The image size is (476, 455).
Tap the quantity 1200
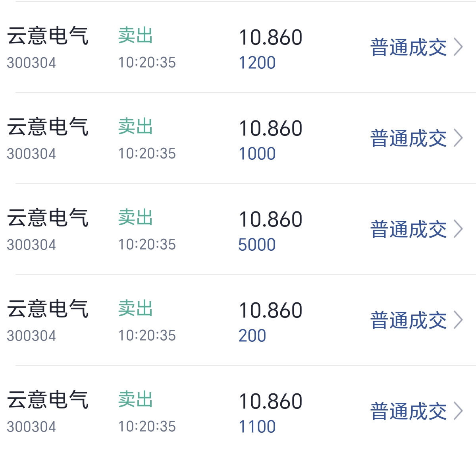click(257, 63)
